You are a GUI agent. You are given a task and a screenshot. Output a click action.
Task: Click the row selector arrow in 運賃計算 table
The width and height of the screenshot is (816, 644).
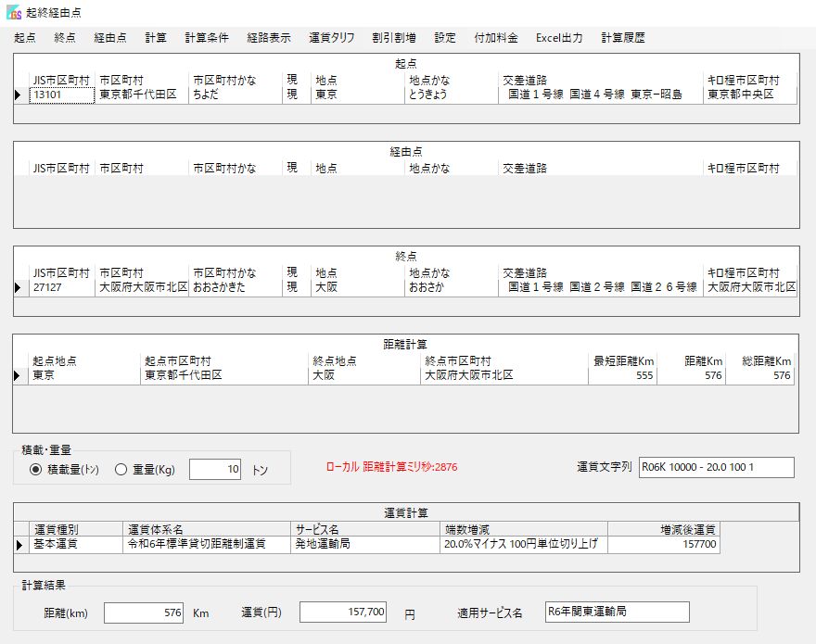20,545
